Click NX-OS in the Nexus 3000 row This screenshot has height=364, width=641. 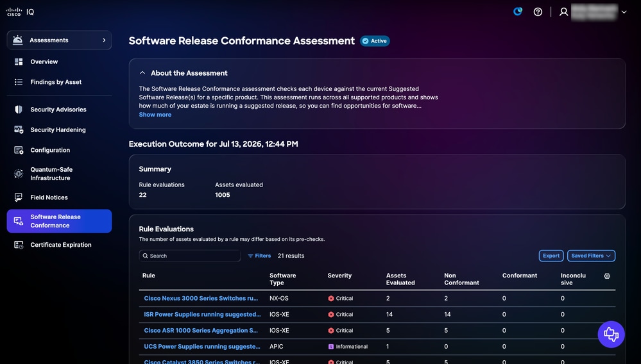click(279, 298)
